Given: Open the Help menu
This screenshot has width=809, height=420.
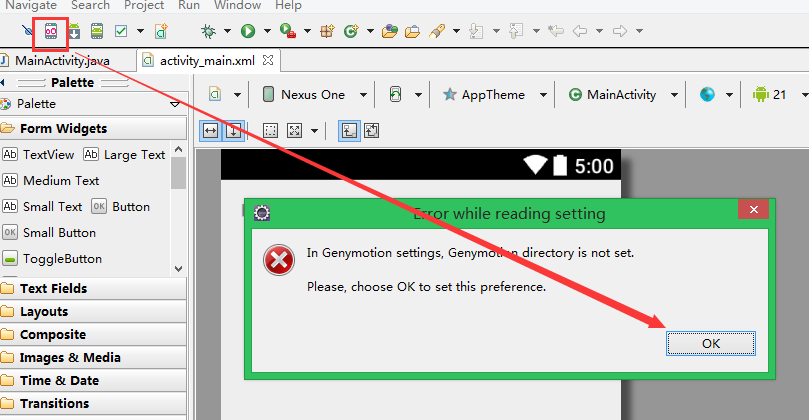Looking at the screenshot, I should [x=288, y=5].
